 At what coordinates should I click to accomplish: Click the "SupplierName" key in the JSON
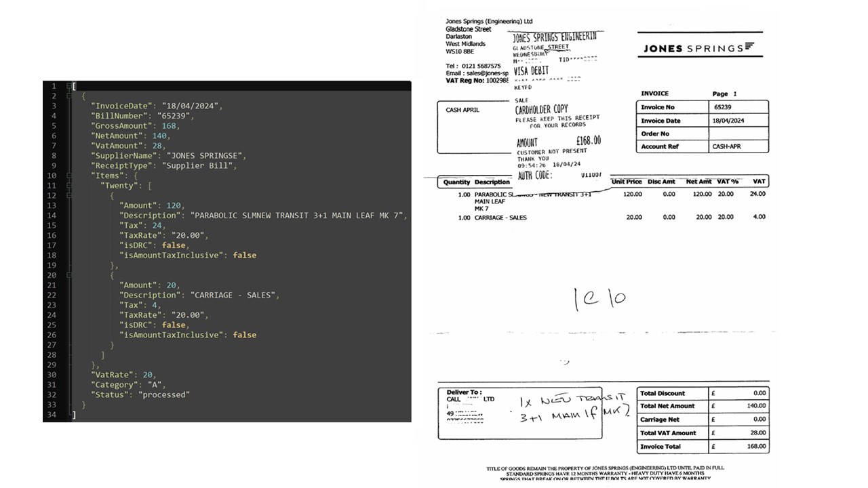click(125, 156)
